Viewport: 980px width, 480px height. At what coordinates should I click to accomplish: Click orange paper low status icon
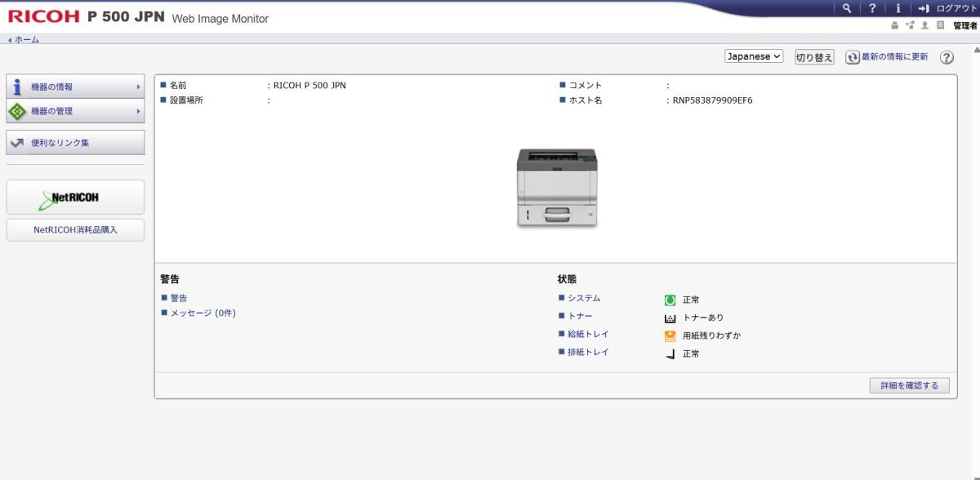(670, 336)
